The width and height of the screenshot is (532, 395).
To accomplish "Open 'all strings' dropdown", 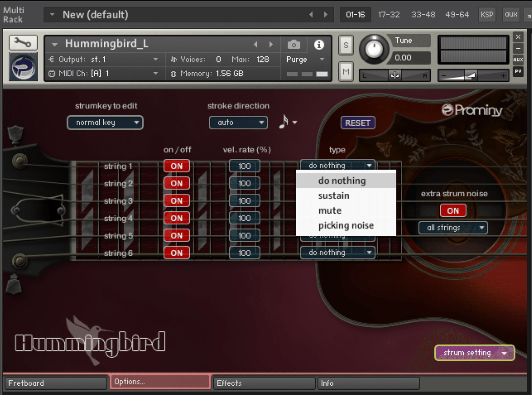I will 453,228.
